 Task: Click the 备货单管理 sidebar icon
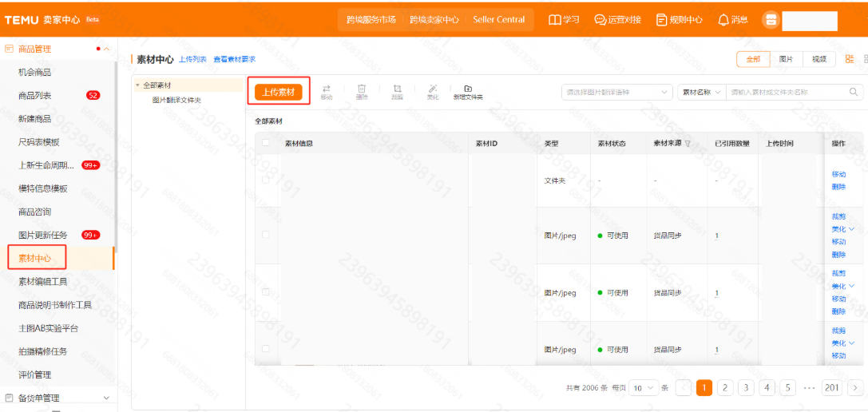point(8,398)
